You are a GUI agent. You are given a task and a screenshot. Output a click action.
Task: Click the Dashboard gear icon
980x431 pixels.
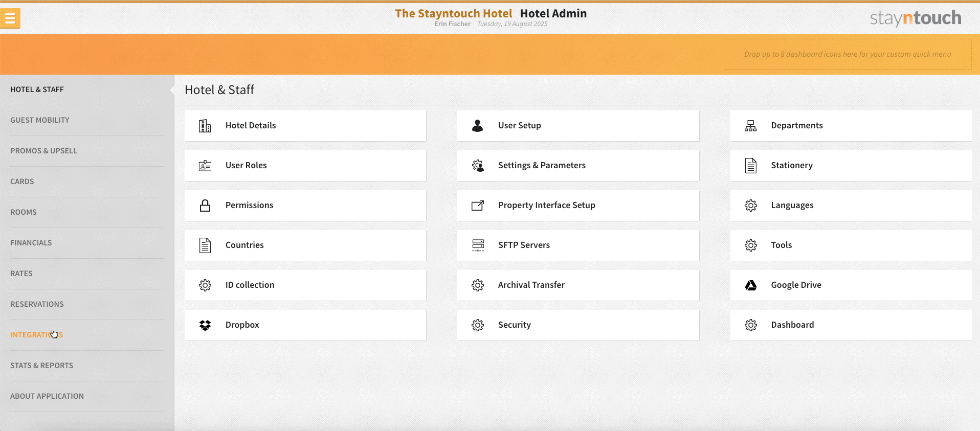click(751, 325)
